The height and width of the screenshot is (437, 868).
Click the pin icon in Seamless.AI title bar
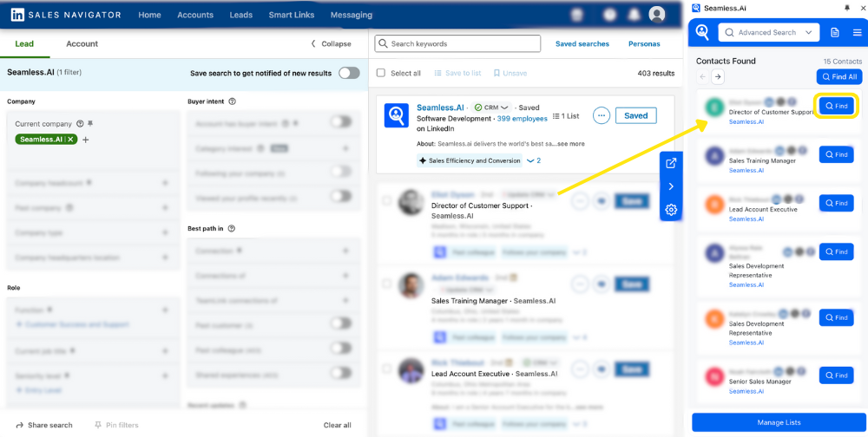[x=847, y=8]
